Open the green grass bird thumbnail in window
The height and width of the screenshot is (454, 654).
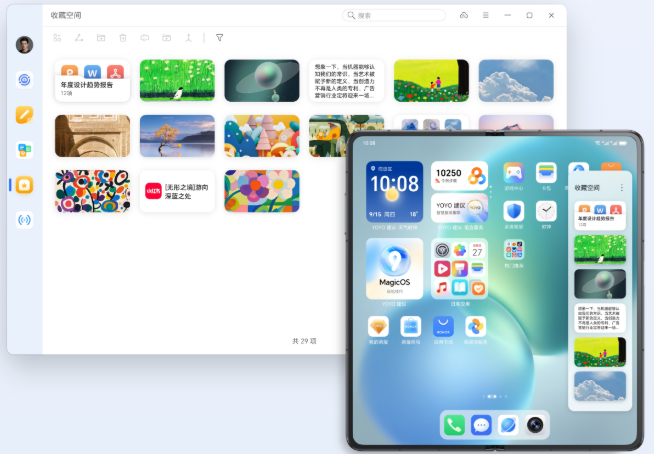(x=177, y=81)
